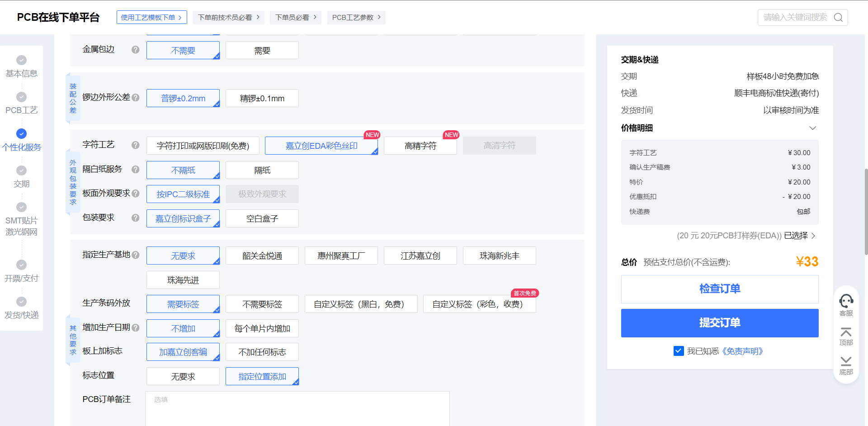This screenshot has width=868, height=426.
Task: Click 发货/快递 step check icon
Action: pos(21,302)
